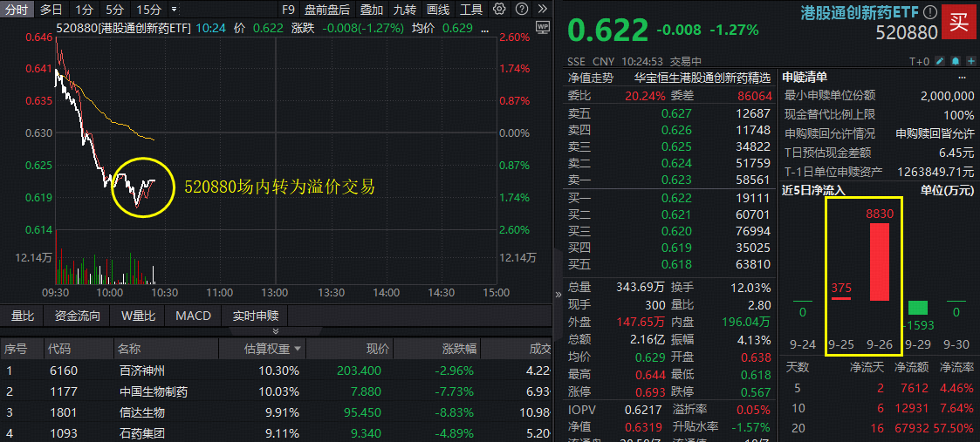Expand more toolbar options with double-arrow icon
Image resolution: width=980 pixels, height=442 pixels.
[x=542, y=10]
